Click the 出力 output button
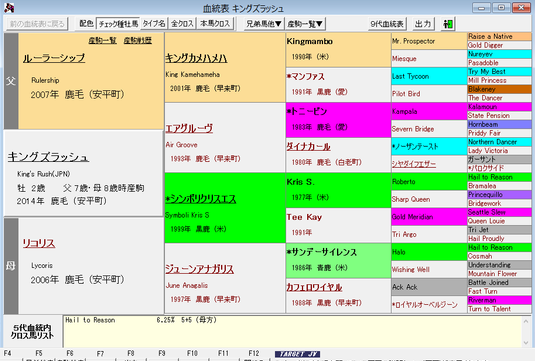This screenshot has height=361, width=535. tap(423, 24)
